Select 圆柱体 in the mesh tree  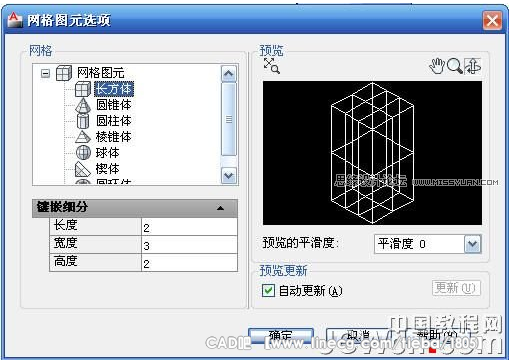point(114,121)
